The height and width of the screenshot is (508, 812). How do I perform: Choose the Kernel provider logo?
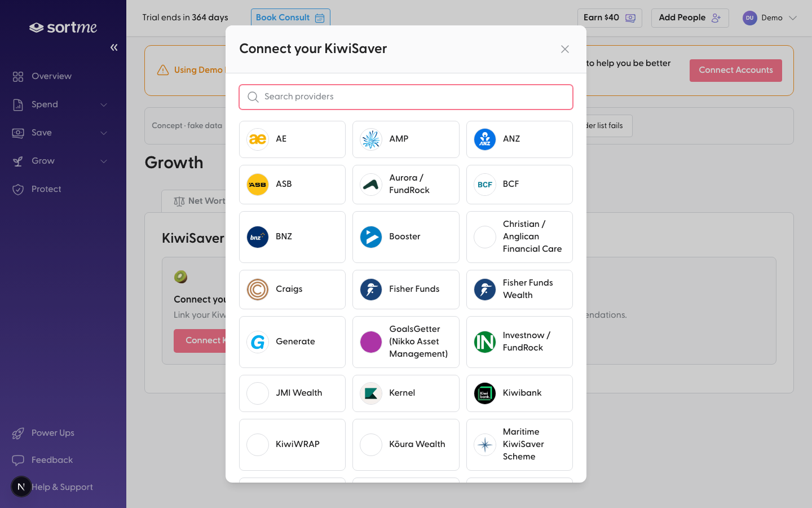(371, 393)
